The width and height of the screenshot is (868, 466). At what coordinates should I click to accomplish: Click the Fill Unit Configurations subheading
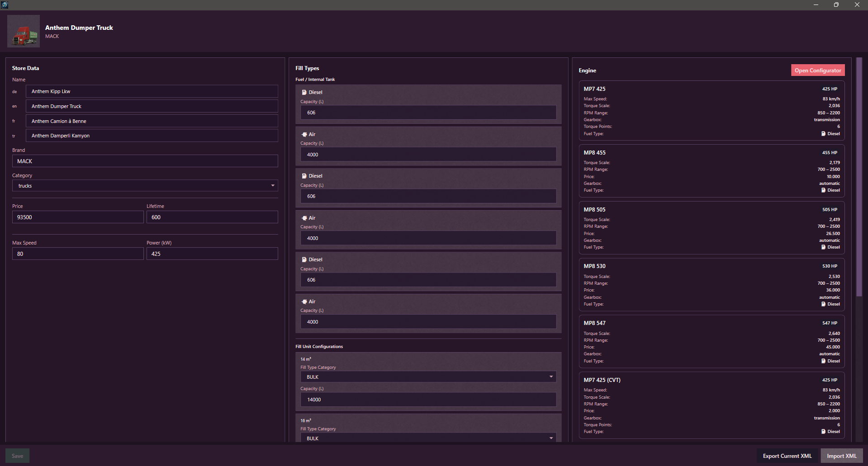[x=319, y=347]
